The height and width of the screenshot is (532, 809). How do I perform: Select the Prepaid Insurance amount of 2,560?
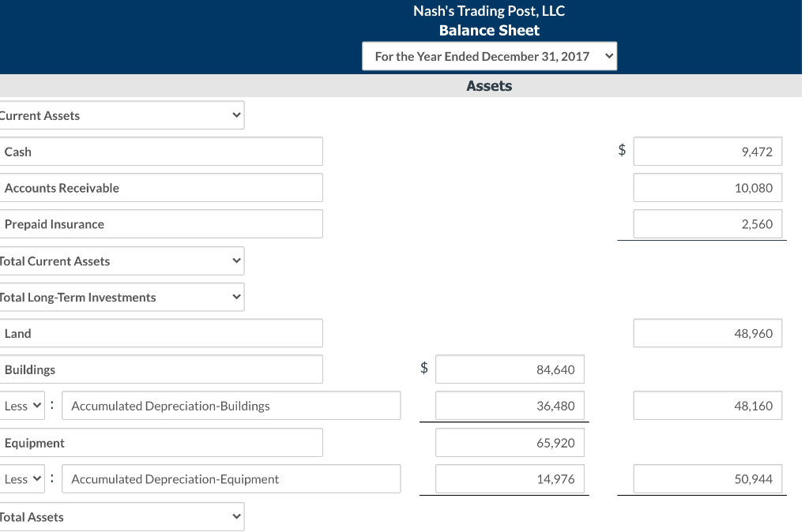(707, 223)
